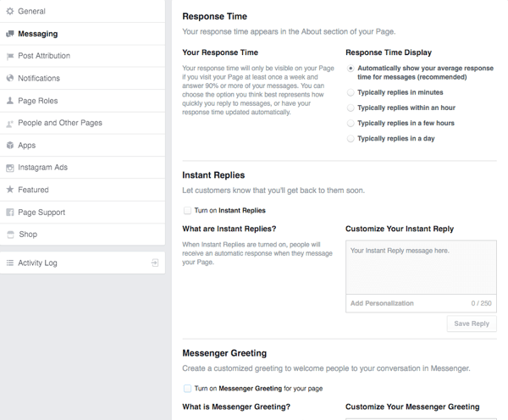Click the Response Time heading

tap(214, 17)
